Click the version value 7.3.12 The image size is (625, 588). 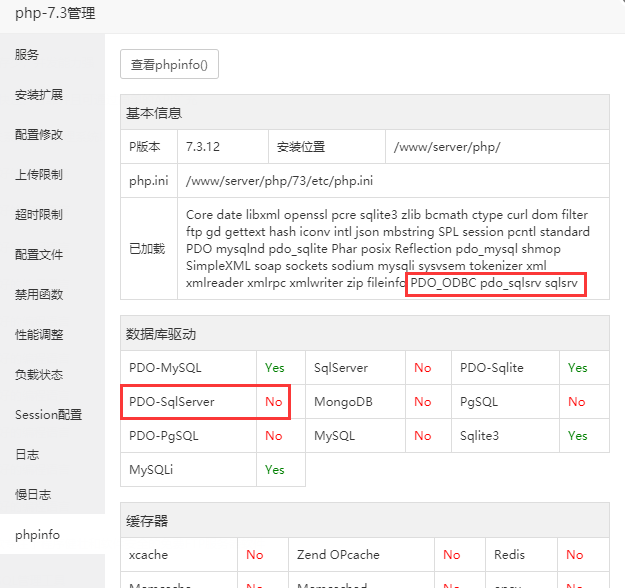click(203, 147)
